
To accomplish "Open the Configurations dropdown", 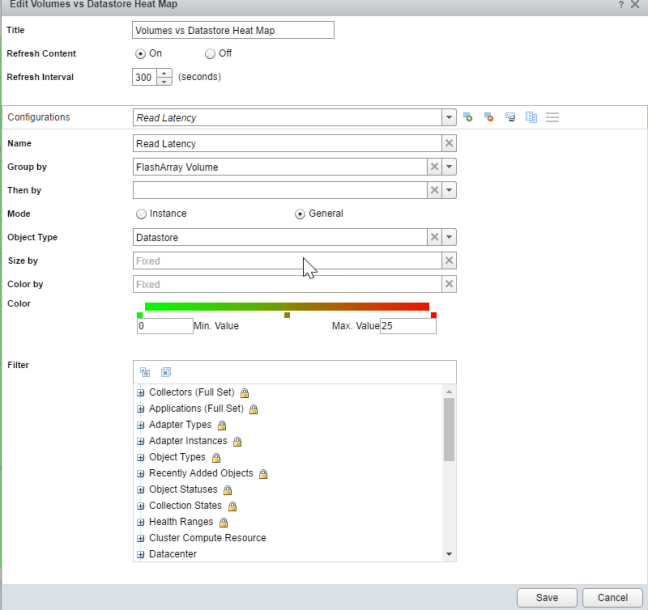I will tap(449, 117).
